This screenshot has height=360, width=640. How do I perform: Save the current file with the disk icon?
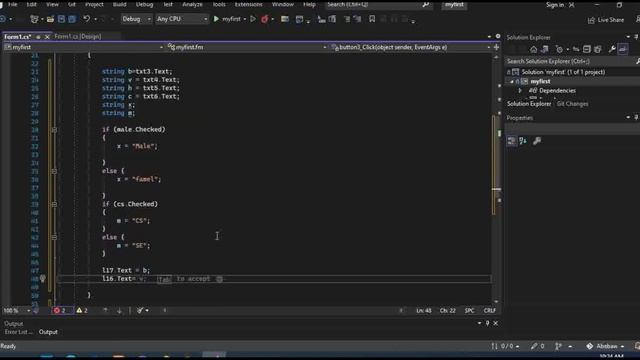tap(61, 19)
